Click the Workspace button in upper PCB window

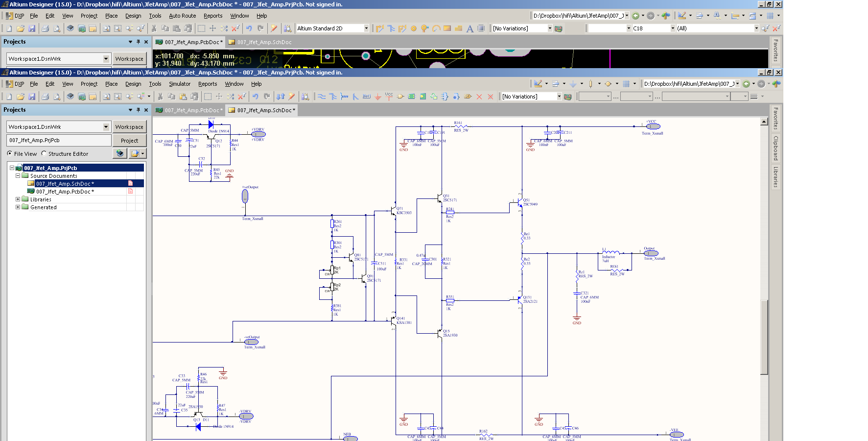click(129, 59)
